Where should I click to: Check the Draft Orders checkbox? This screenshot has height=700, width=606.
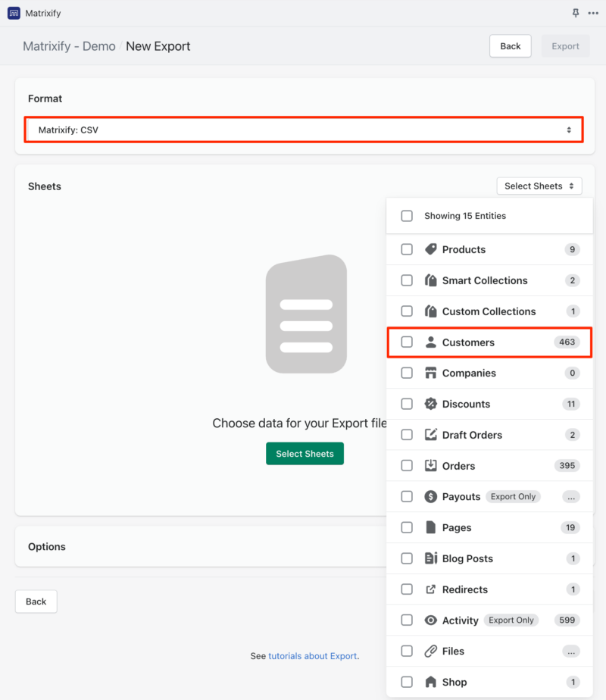coord(407,435)
